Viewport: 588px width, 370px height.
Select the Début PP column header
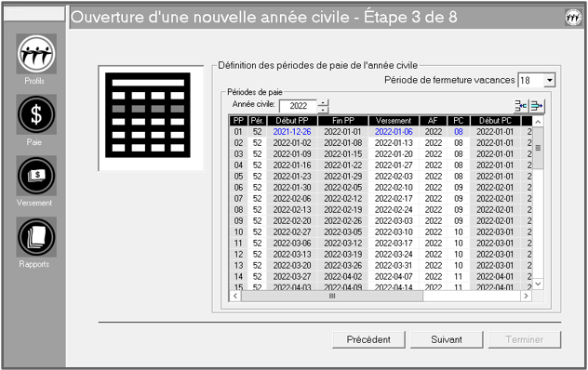292,121
